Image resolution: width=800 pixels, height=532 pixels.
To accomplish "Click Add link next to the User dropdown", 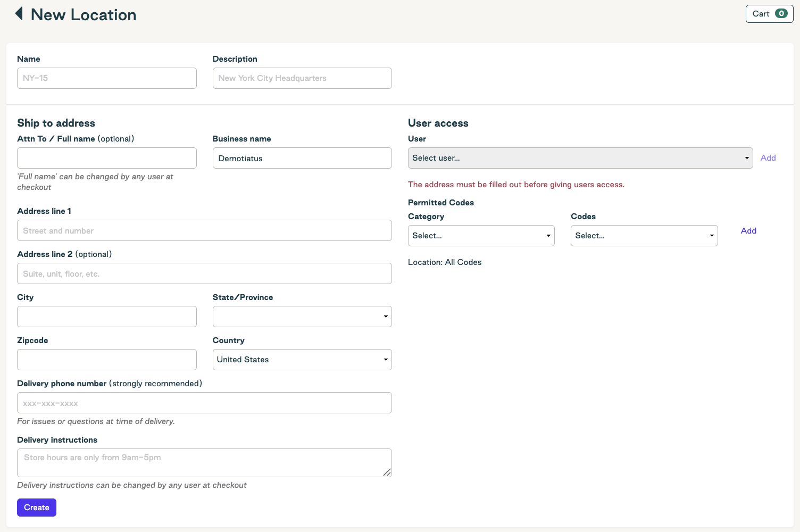I will point(768,158).
